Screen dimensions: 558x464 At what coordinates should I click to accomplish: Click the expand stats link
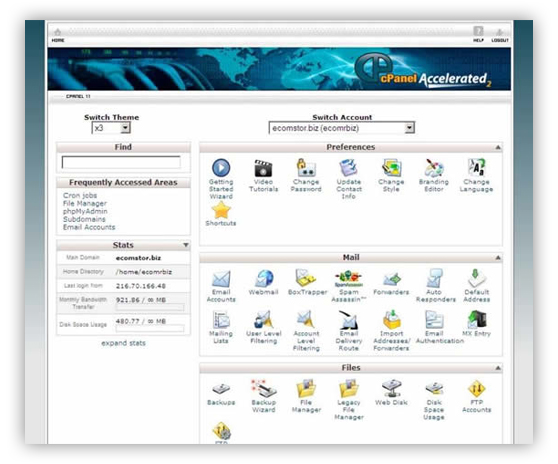pos(123,343)
